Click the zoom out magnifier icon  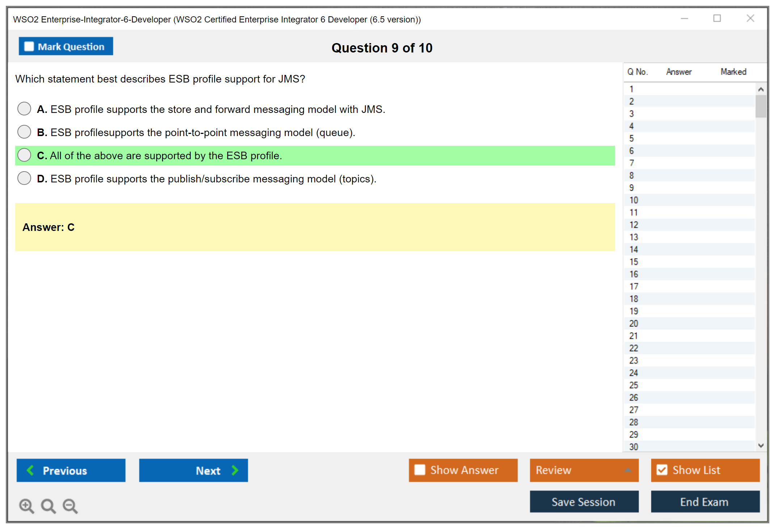click(x=70, y=506)
